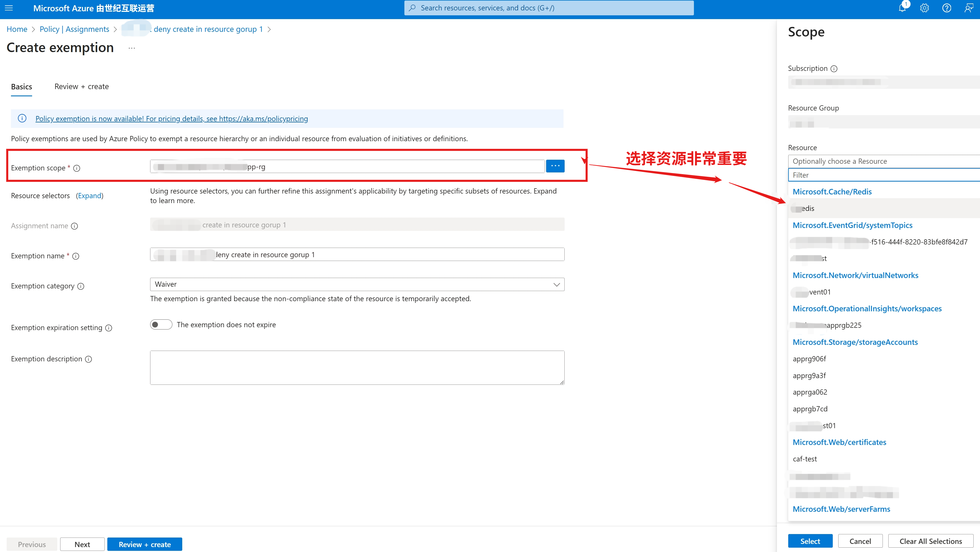Open the policy pricing details link
Viewport: 980px width, 552px height.
point(172,119)
